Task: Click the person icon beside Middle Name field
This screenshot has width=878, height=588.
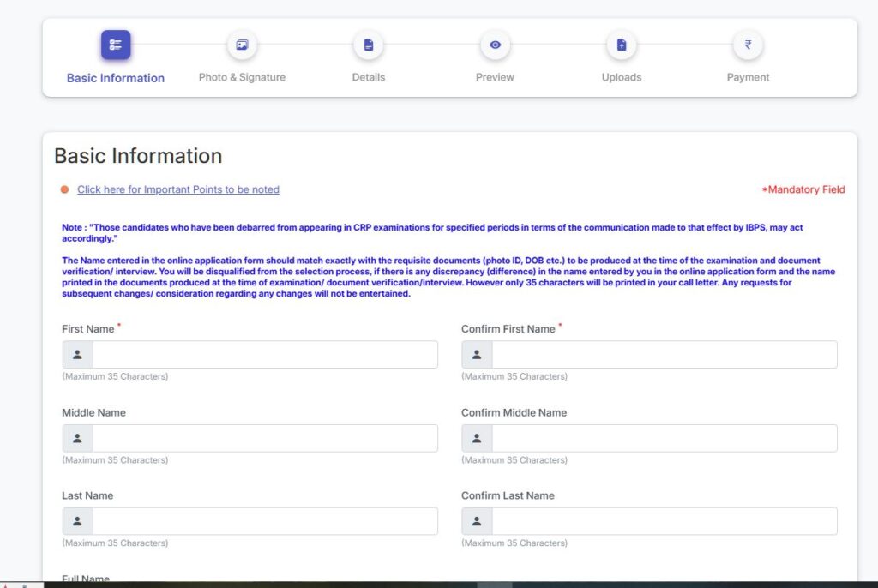Action: click(77, 438)
